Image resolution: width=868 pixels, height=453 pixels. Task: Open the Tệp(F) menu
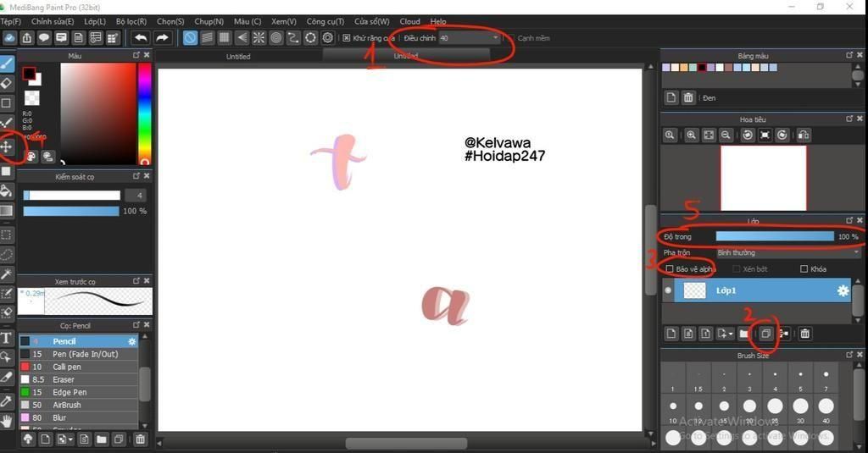(x=10, y=21)
